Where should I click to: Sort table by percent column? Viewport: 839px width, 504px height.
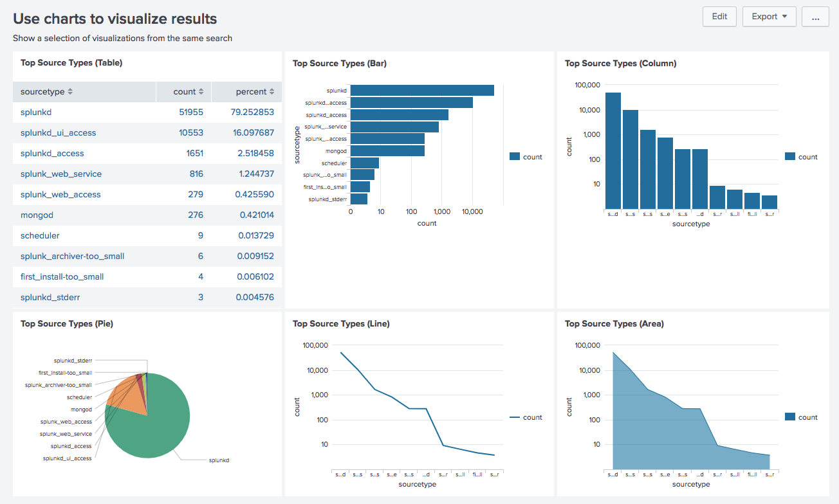tap(255, 92)
